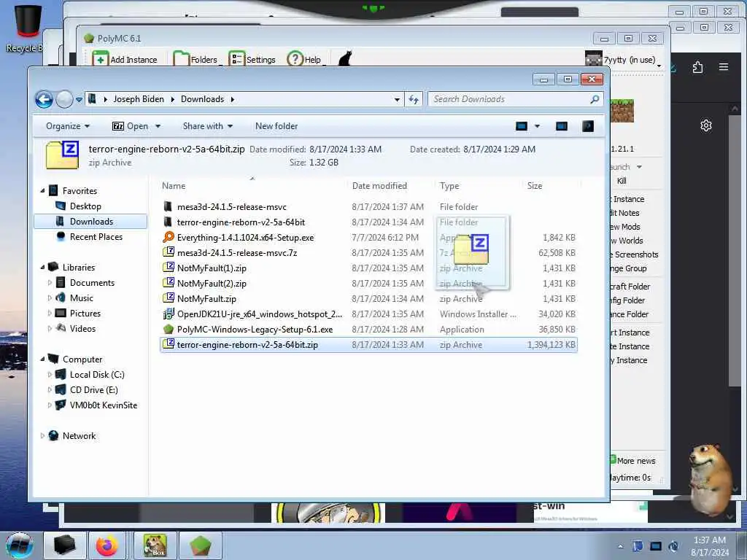Viewport: 747px width, 560px height.
Task: Click the Open button with 7z icon
Action: [130, 126]
